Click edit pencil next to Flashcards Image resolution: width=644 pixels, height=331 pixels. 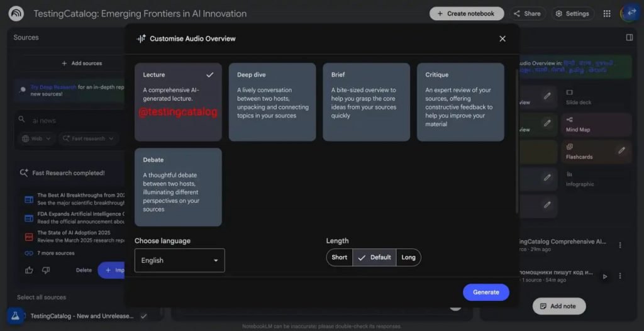(x=621, y=150)
